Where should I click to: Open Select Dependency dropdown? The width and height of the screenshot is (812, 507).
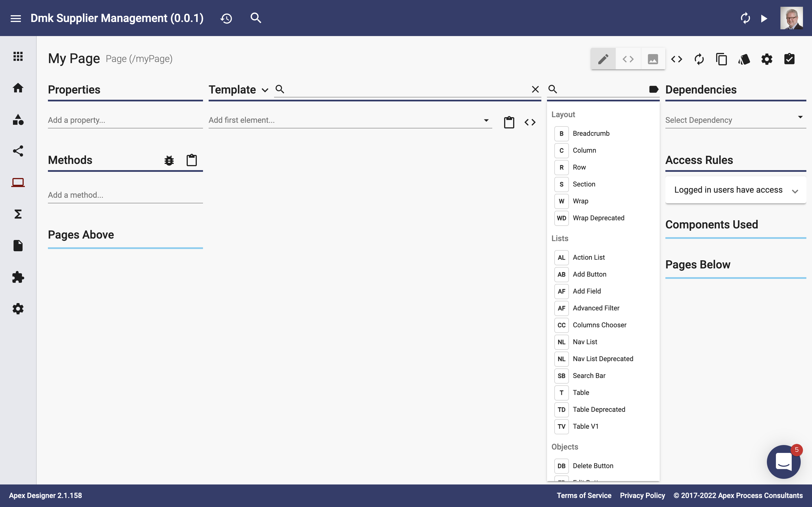(735, 120)
